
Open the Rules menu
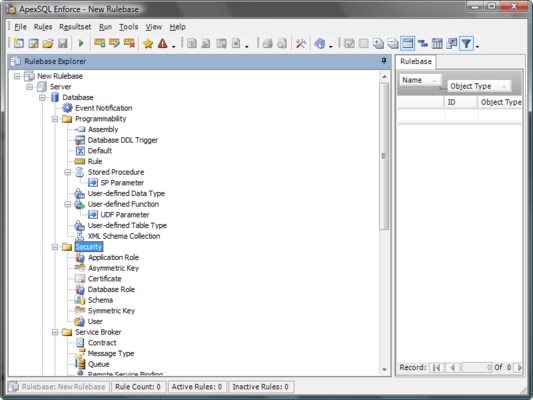point(43,27)
